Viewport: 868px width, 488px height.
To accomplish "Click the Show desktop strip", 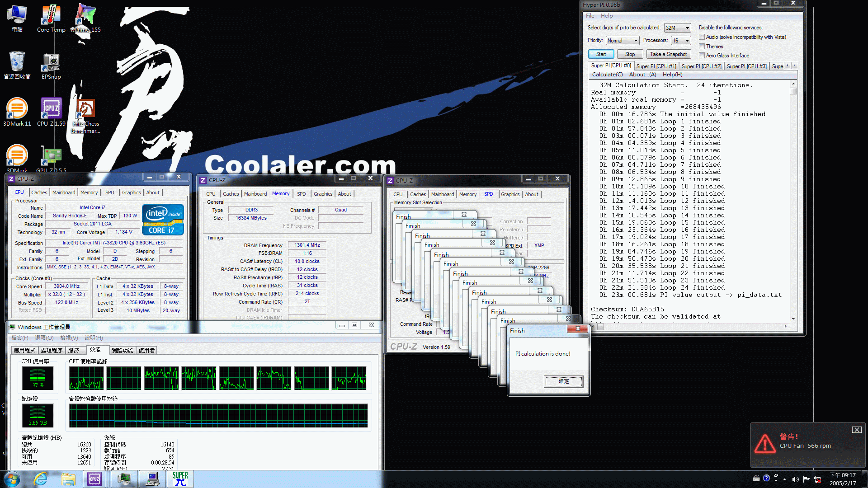I will [864, 479].
